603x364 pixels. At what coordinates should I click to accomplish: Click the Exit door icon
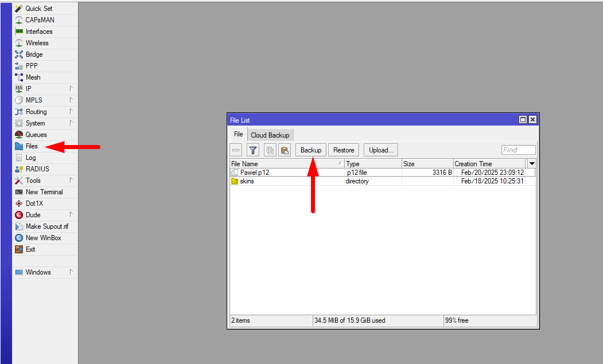pyautogui.click(x=19, y=249)
